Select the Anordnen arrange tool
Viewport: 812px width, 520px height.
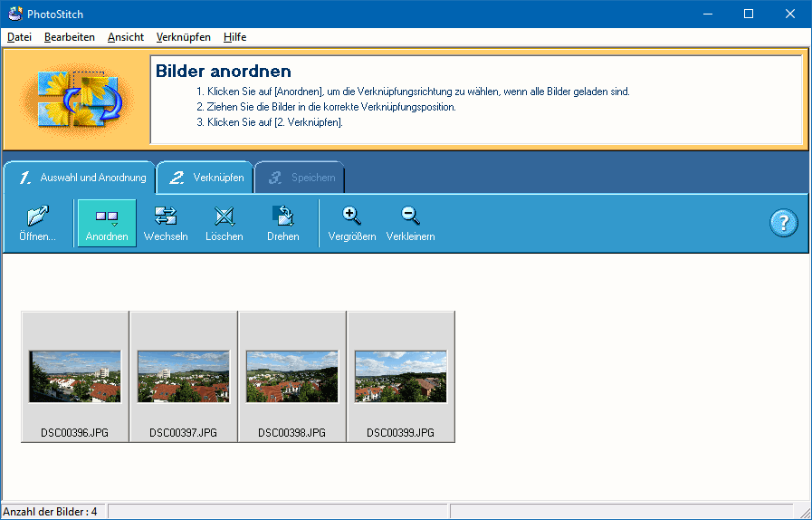107,223
